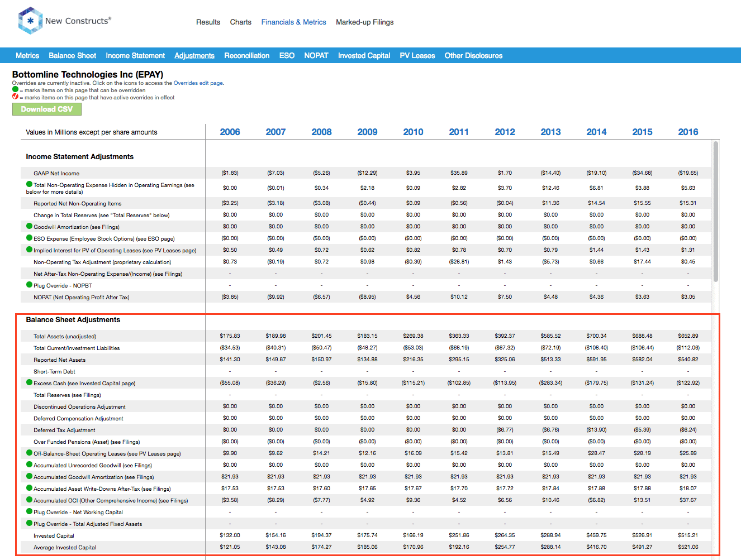Open the Balance Sheet section
Viewport: 741px width, 560px height.
click(72, 56)
